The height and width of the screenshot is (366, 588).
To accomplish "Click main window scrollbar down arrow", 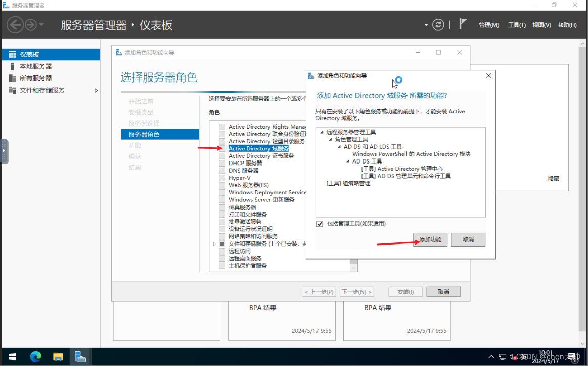I will [583, 344].
